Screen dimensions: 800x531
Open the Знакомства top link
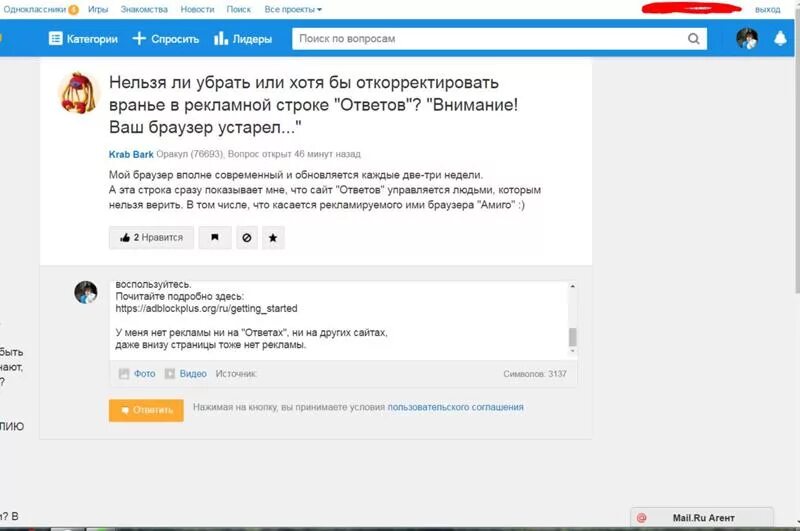pos(144,9)
